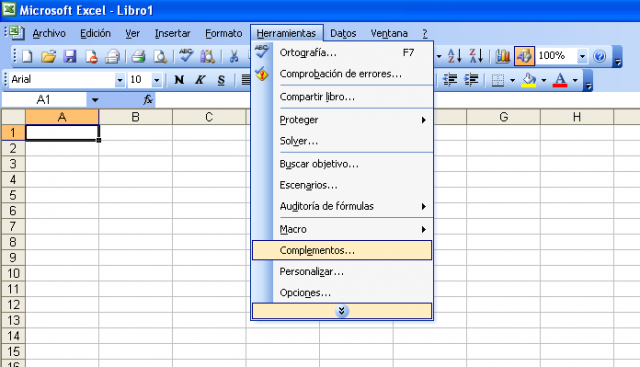Choose Buscar objetivo... menu entry
Viewport: 640px width, 367px height.
coord(342,164)
